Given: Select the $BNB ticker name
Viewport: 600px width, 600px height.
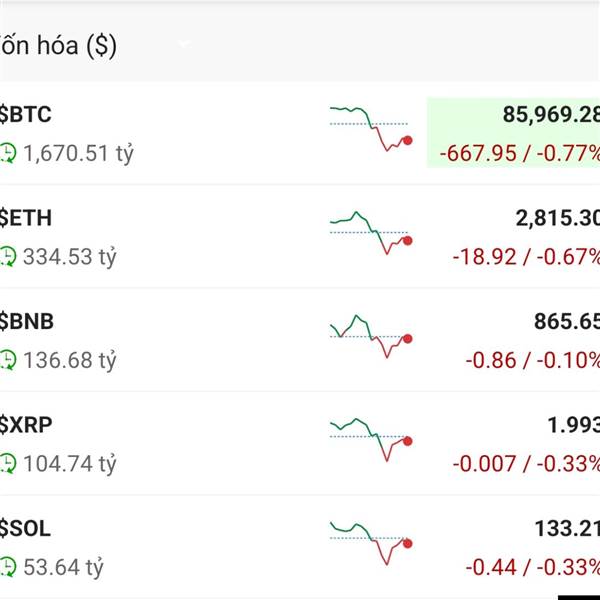Looking at the screenshot, I should pos(28,322).
